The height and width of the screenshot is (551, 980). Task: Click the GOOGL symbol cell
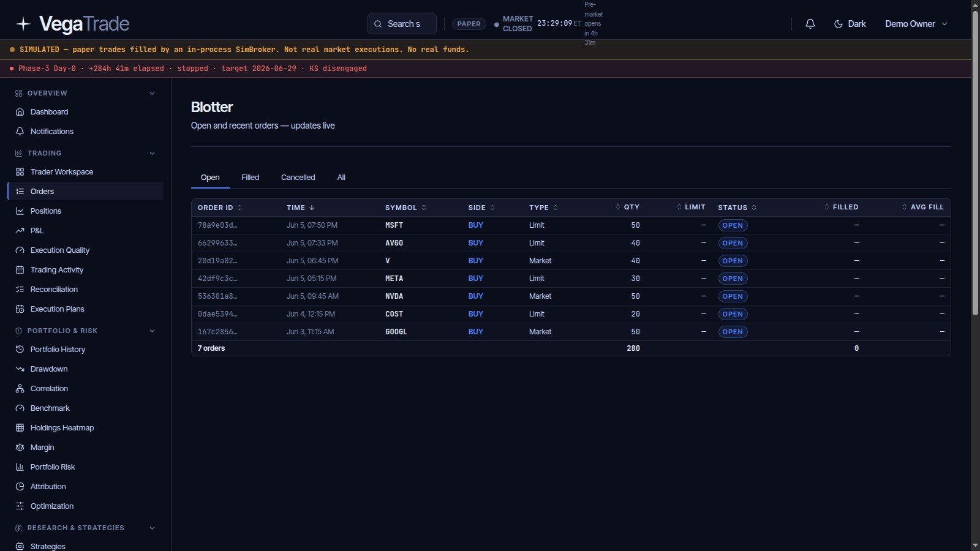(x=396, y=332)
